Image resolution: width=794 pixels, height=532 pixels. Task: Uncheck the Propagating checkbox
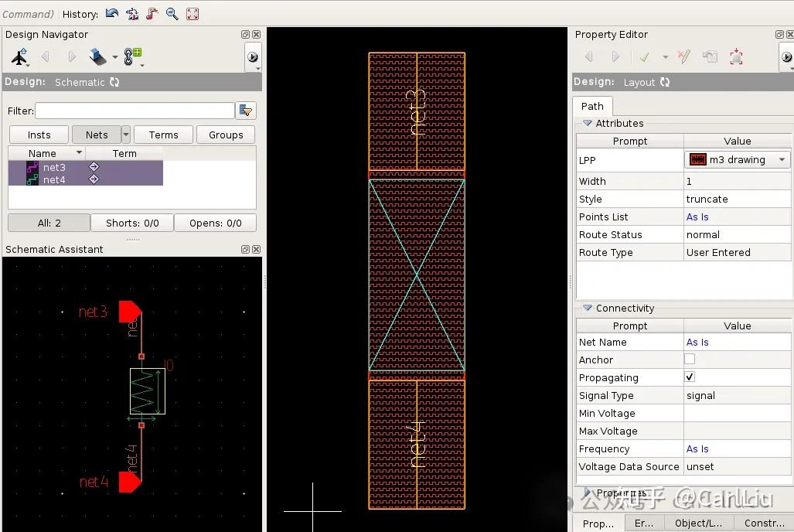[690, 377]
